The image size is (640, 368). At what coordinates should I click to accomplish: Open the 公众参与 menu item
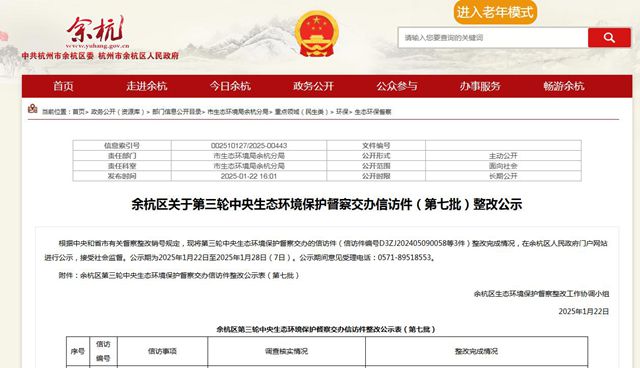[x=397, y=86]
